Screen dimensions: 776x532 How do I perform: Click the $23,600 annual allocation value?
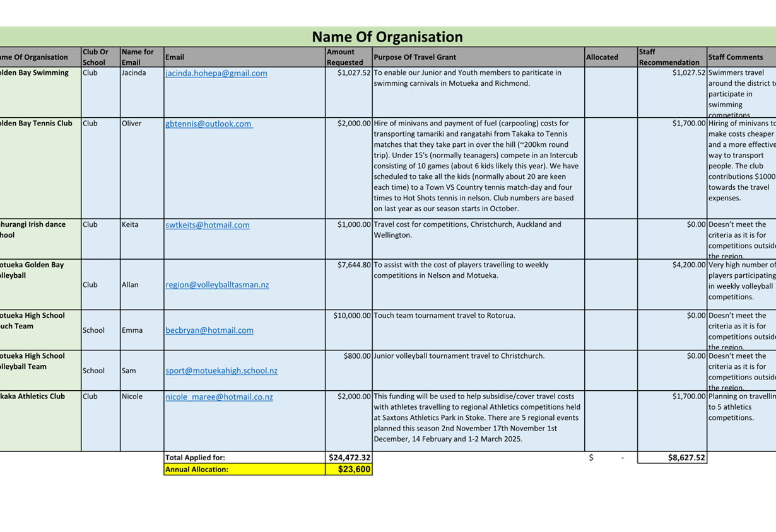coord(348,470)
